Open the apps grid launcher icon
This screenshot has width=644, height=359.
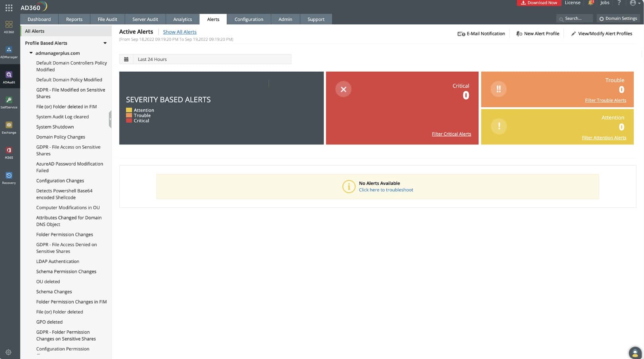(9, 8)
